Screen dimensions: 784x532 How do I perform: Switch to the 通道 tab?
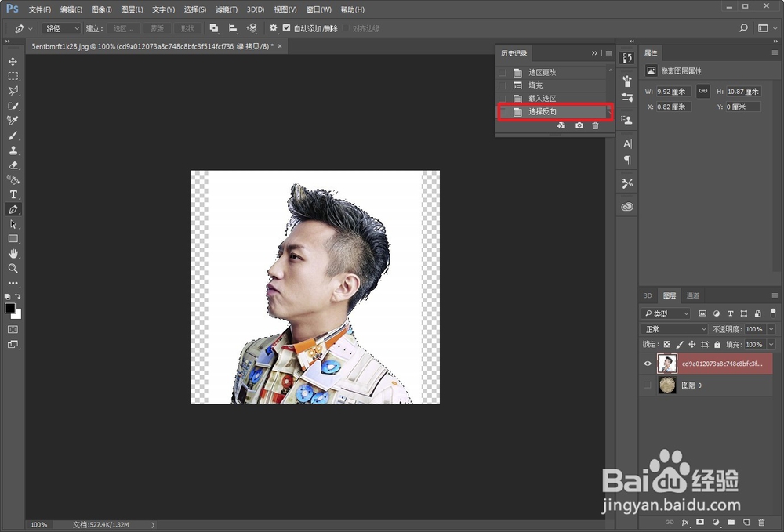pyautogui.click(x=692, y=295)
